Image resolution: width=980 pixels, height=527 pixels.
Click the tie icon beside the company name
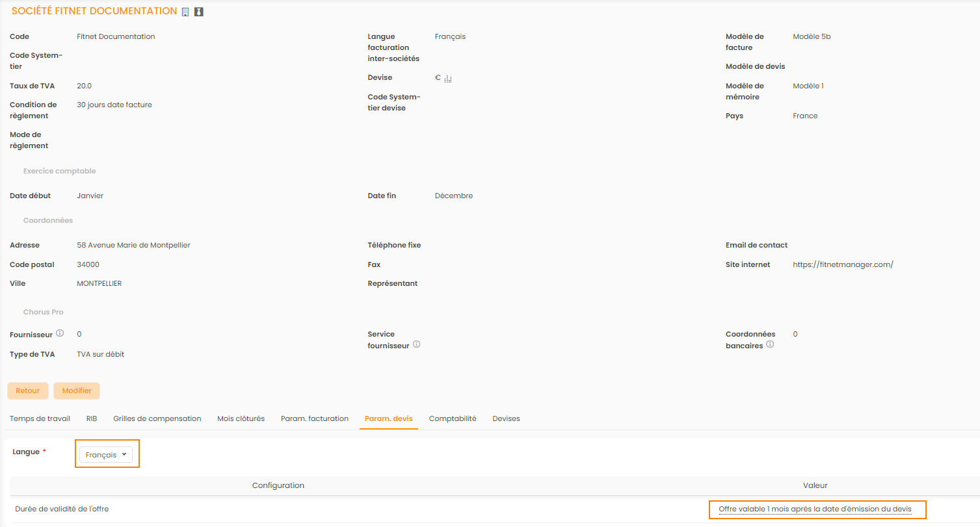[x=199, y=12]
